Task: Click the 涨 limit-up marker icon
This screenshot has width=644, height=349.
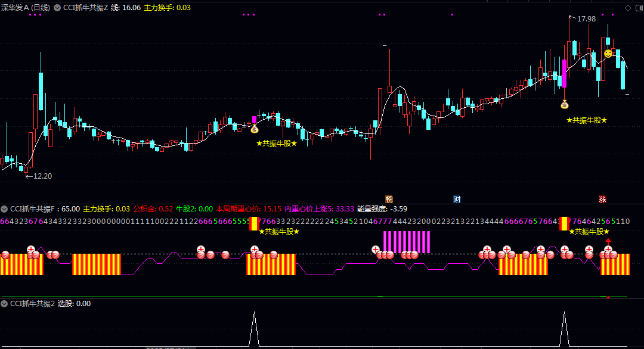Action: click(602, 200)
